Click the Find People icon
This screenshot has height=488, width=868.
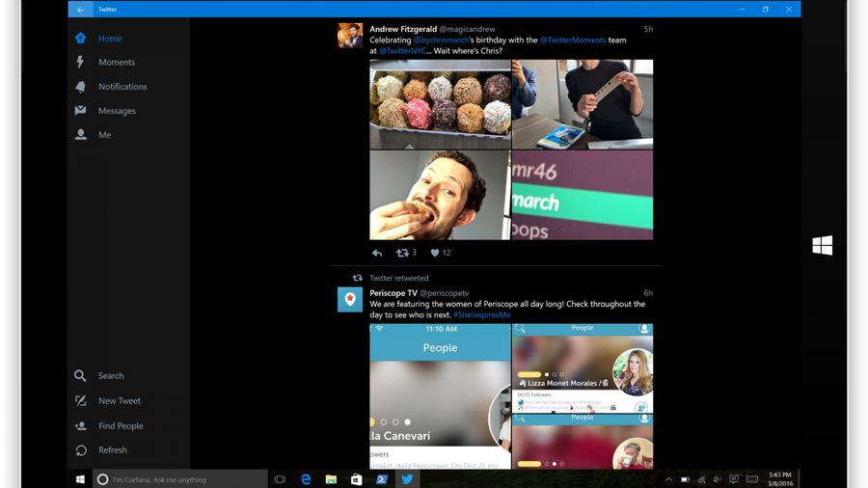click(81, 425)
